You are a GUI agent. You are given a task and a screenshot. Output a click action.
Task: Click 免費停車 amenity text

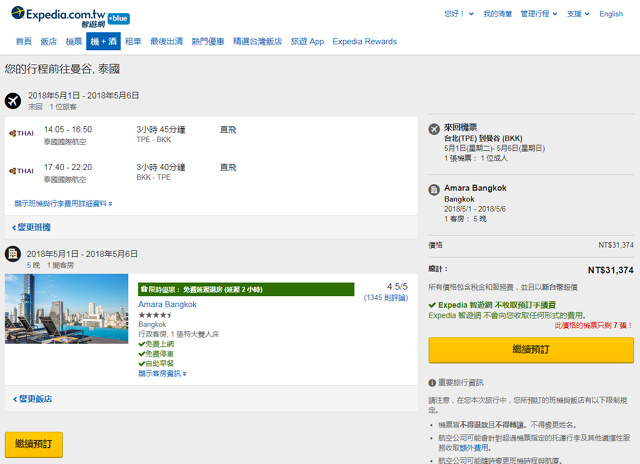coord(160,354)
